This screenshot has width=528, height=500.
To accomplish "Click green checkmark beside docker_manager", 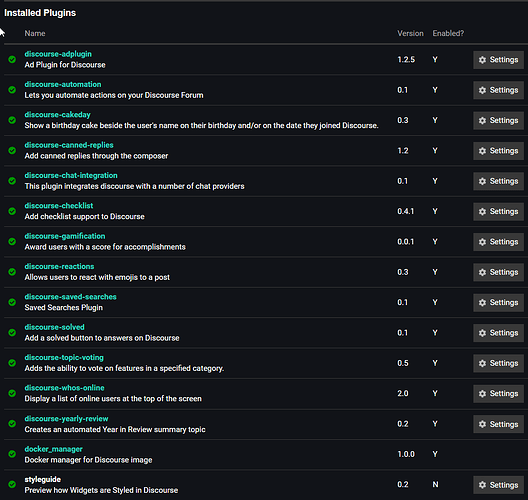I will [12, 454].
